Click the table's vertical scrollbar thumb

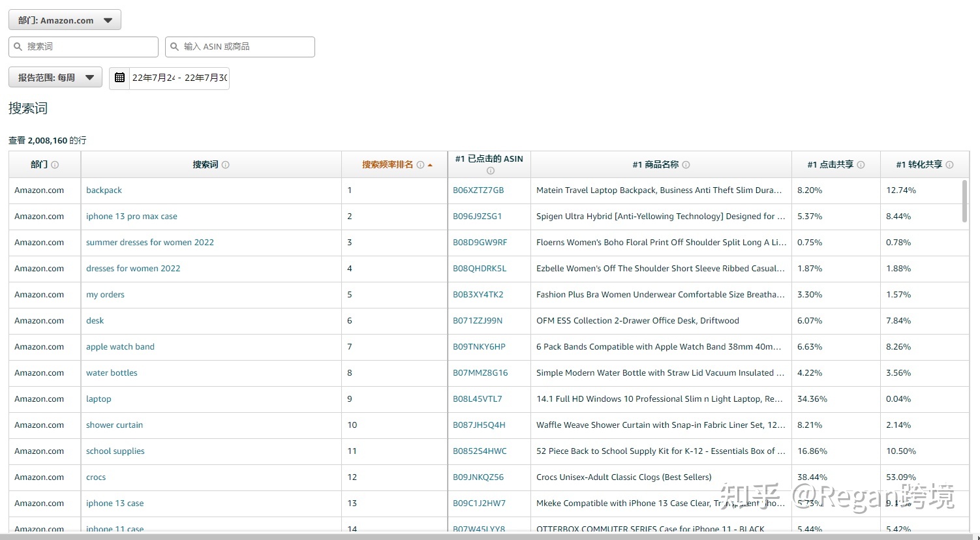tap(964, 202)
